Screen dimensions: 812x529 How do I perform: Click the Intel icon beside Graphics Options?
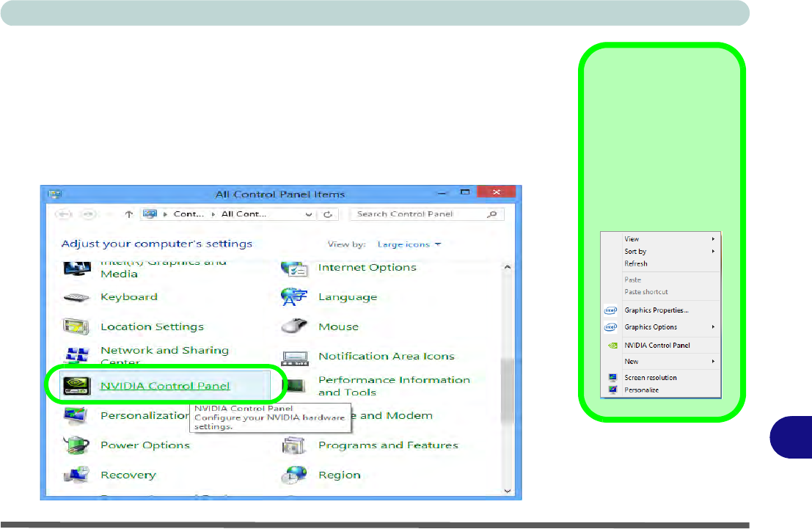tap(610, 327)
